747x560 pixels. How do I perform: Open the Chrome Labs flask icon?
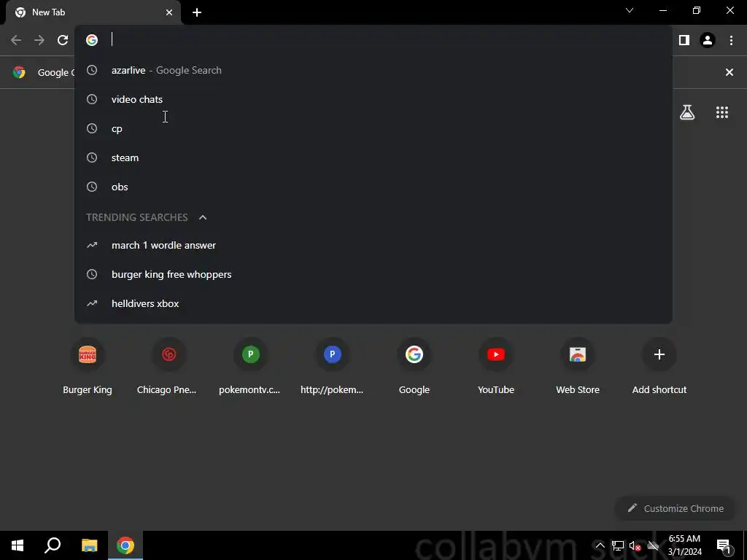[687, 112]
